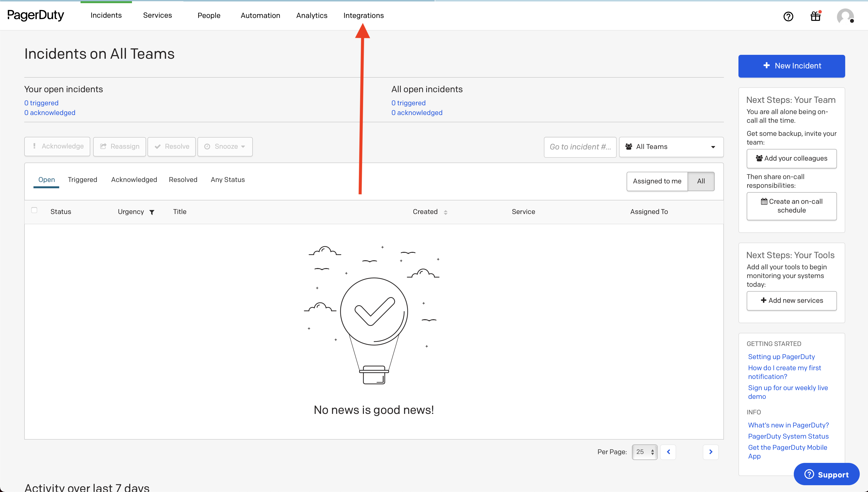Switch to the Triggered tab
868x492 pixels.
(x=82, y=180)
